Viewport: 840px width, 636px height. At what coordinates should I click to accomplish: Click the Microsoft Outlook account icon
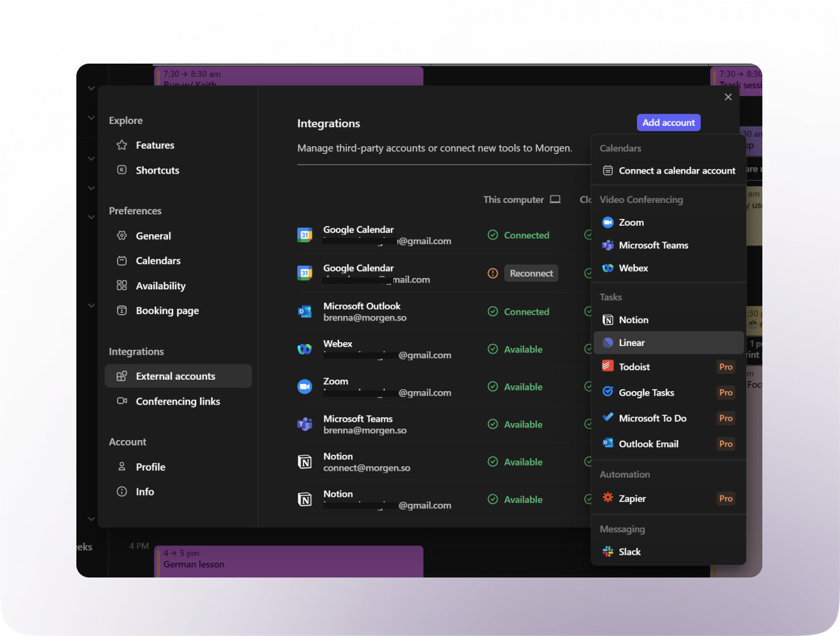pyautogui.click(x=305, y=312)
